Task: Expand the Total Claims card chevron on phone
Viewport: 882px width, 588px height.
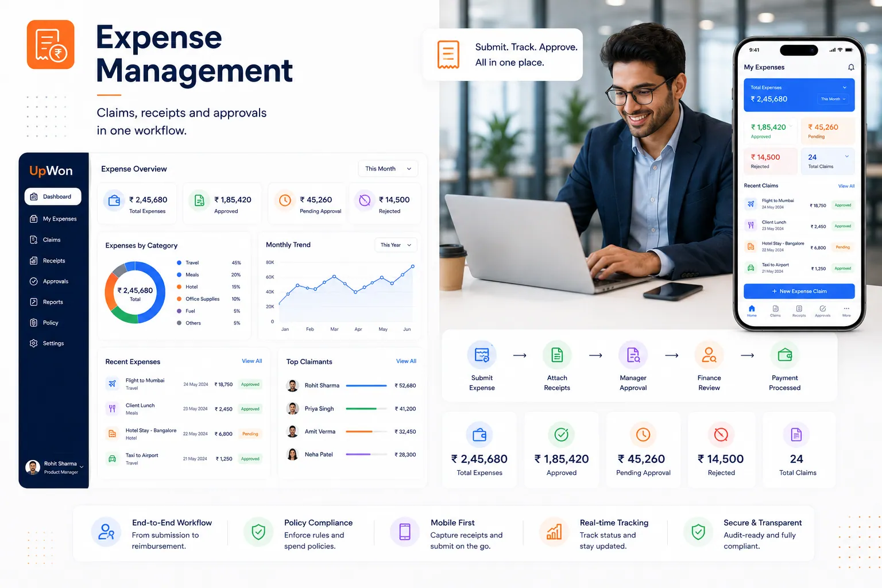Action: click(847, 156)
